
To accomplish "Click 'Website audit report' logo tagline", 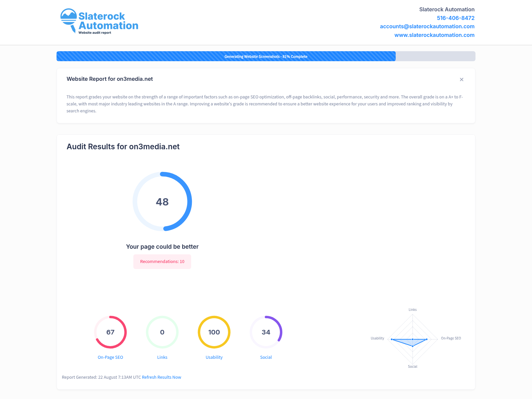I will (95, 33).
